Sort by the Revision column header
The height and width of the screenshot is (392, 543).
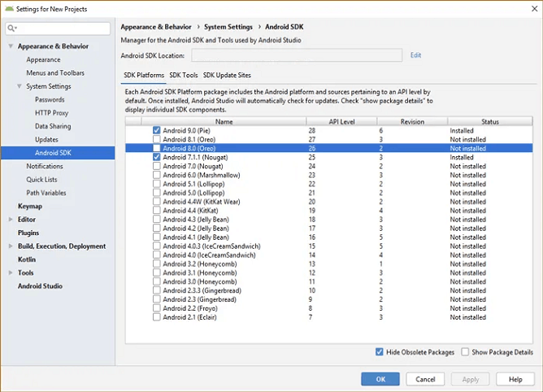[412, 122]
